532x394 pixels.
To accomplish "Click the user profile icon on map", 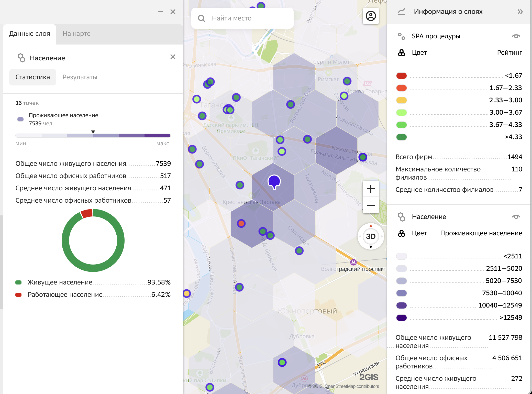I will click(x=371, y=16).
